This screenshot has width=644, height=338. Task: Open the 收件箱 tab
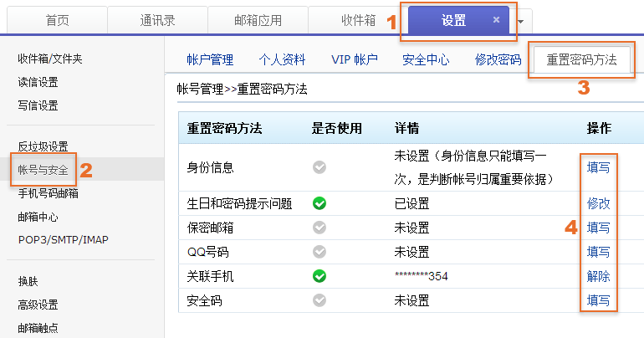point(358,20)
